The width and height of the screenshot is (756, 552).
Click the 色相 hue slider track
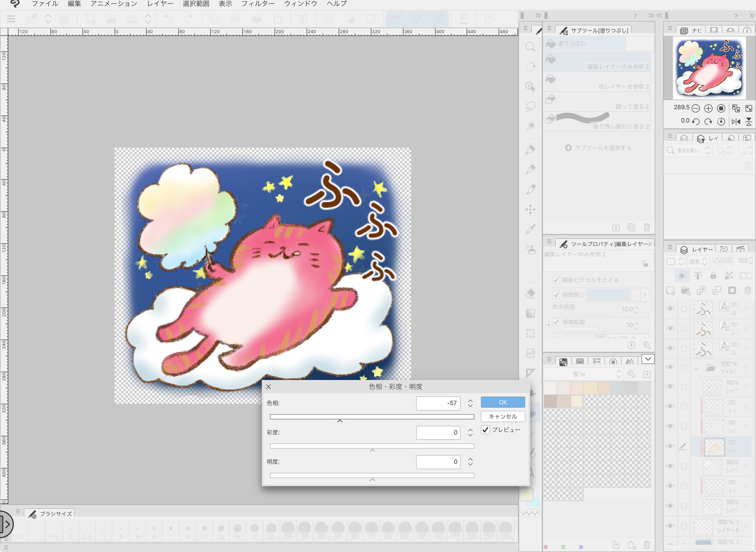coord(372,417)
